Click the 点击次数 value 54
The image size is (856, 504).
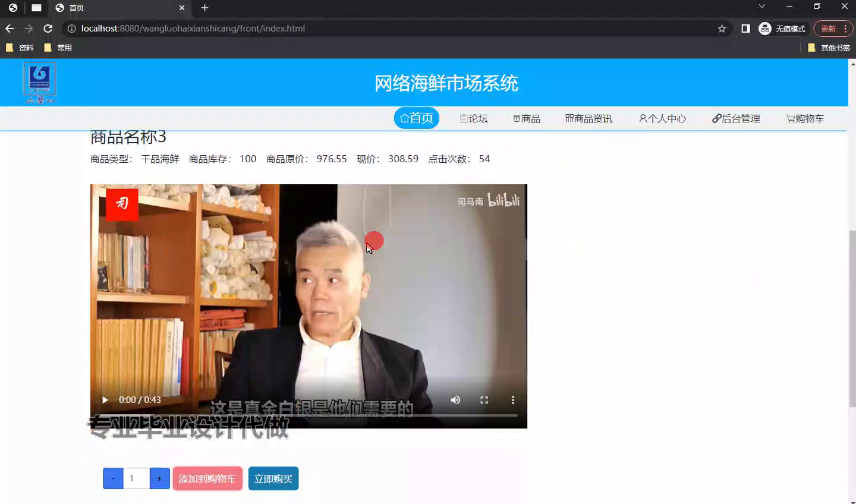(x=484, y=159)
